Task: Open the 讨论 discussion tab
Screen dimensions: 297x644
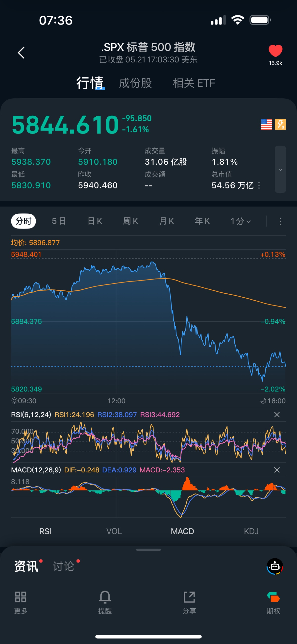Action: [x=64, y=566]
